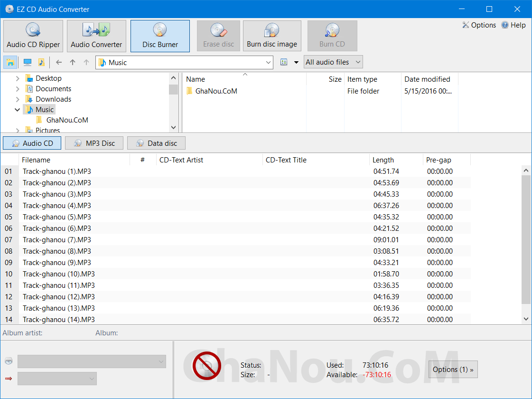Viewport: 532px width, 399px height.
Task: Open Options (1) burn settings
Action: (453, 370)
